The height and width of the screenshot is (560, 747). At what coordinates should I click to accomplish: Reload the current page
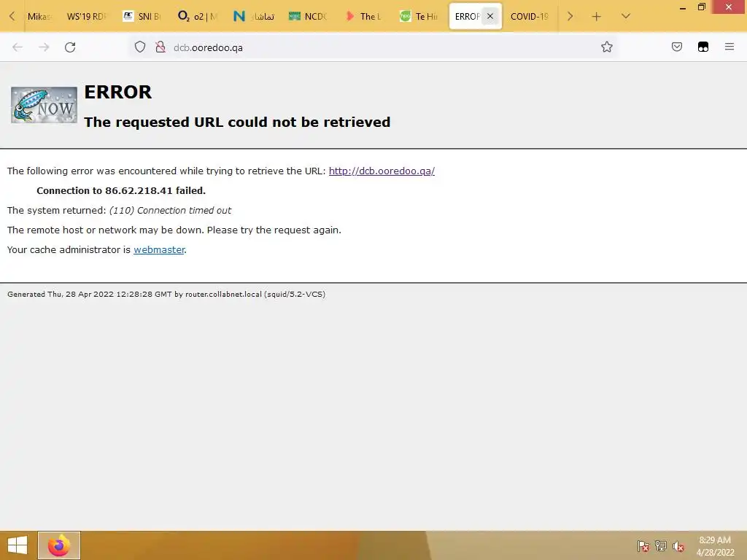coord(70,47)
